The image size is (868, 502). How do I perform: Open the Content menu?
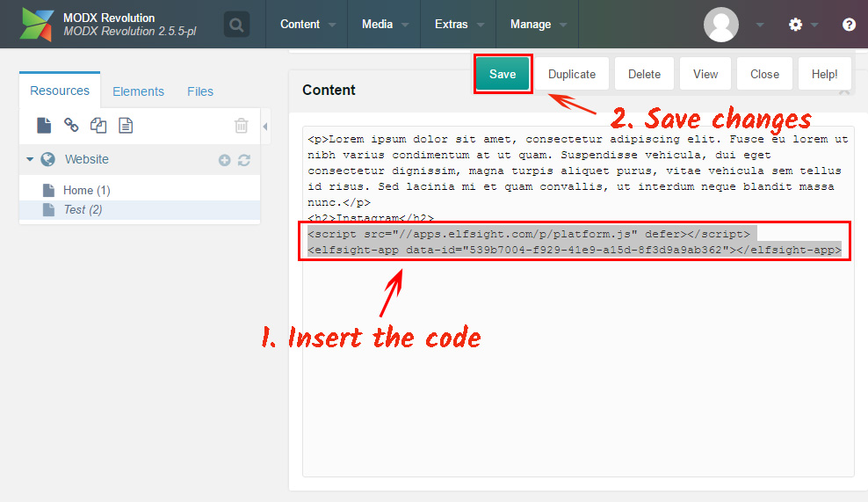(x=307, y=25)
